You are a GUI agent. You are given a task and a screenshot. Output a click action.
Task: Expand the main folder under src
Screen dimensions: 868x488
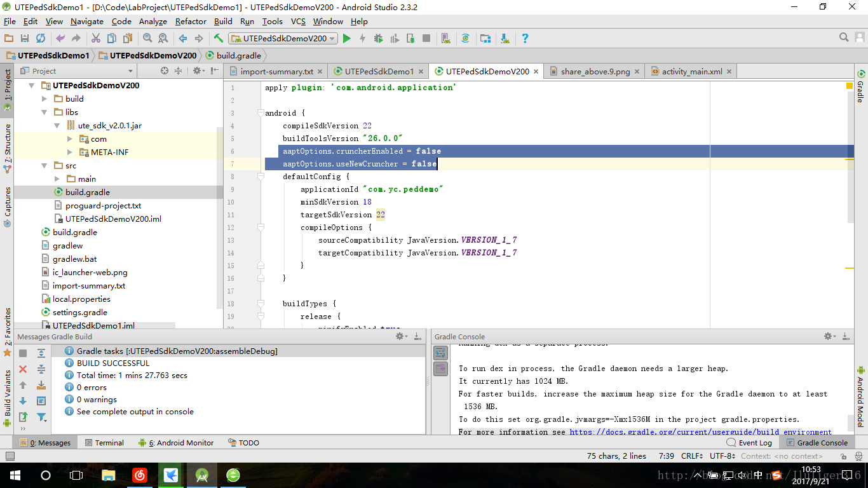tap(57, 179)
